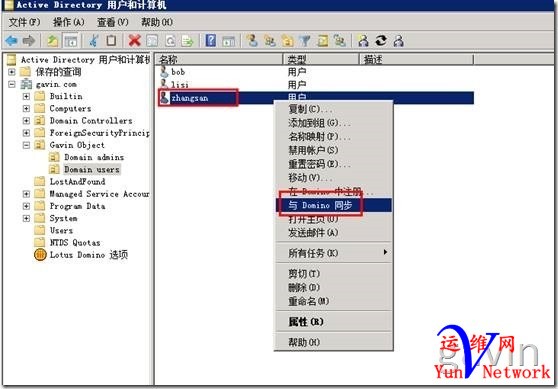Select 与 Domino 同步 in context menu
The height and width of the screenshot is (389, 558).
pyautogui.click(x=334, y=205)
